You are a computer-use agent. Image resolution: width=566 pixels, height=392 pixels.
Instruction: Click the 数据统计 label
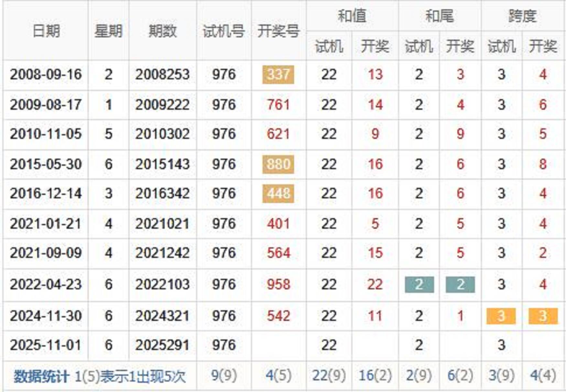pos(41,376)
